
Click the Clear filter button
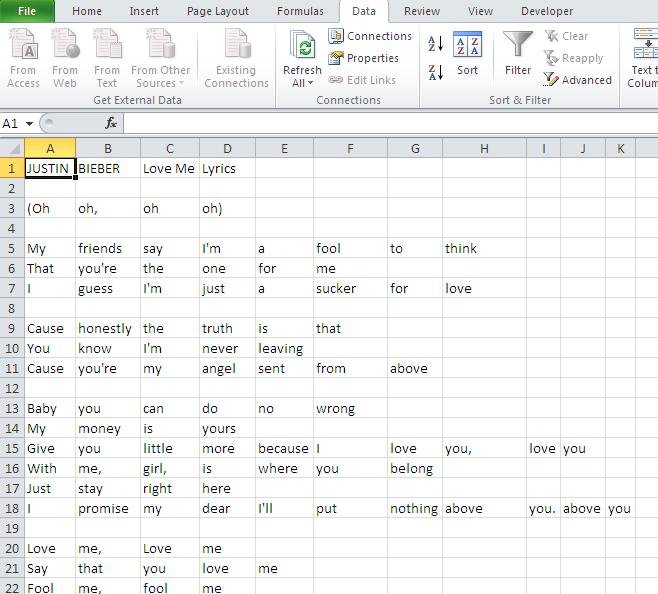(566, 36)
